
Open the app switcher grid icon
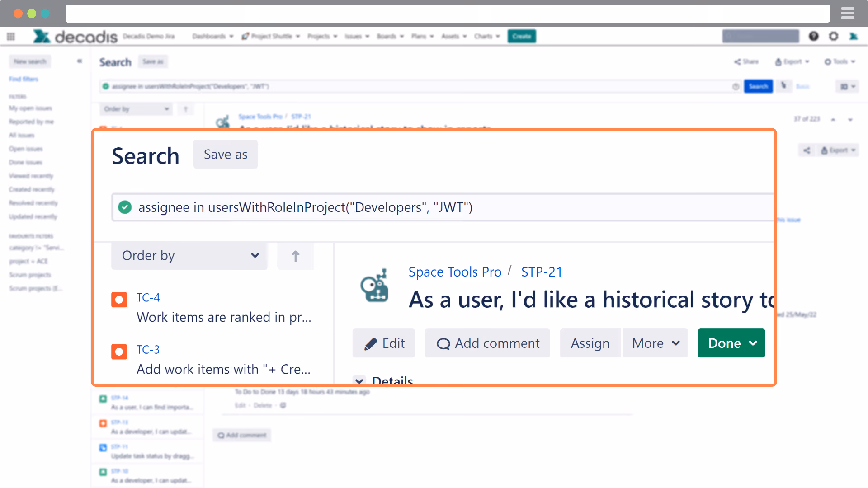[11, 36]
